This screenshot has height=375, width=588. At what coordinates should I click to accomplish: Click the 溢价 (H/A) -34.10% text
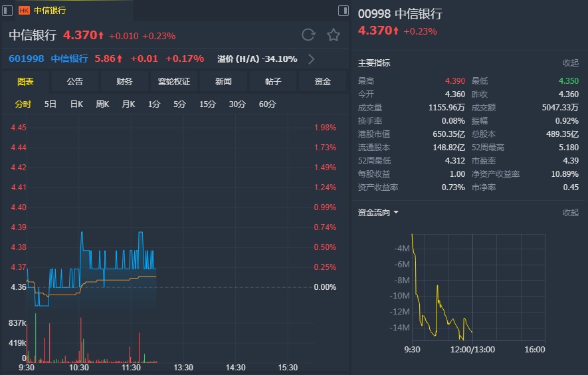point(257,59)
